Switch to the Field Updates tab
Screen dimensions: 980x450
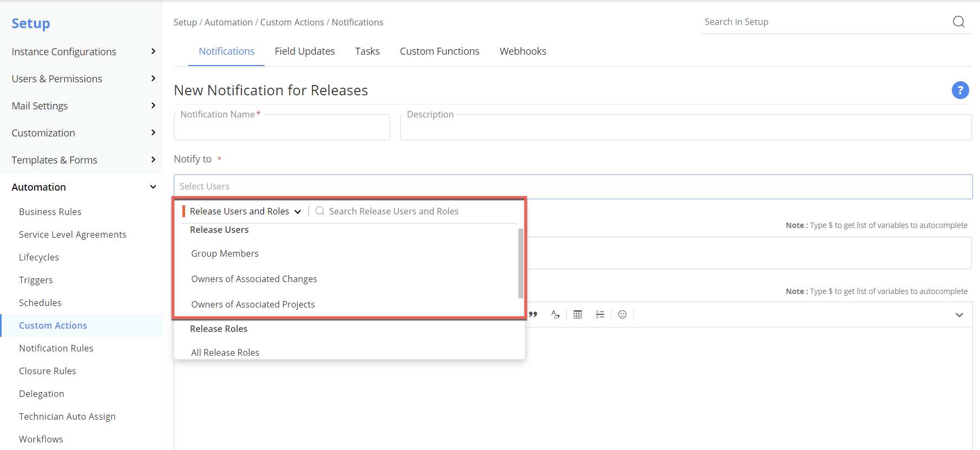(x=305, y=51)
